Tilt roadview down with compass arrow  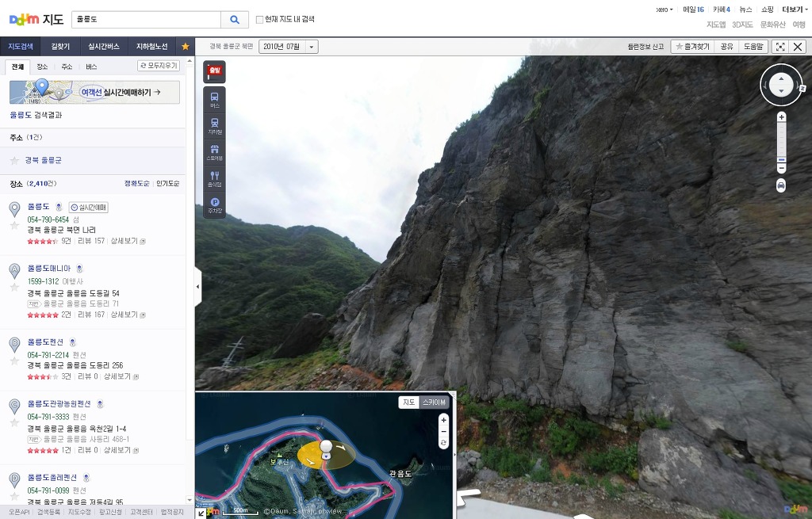point(781,91)
